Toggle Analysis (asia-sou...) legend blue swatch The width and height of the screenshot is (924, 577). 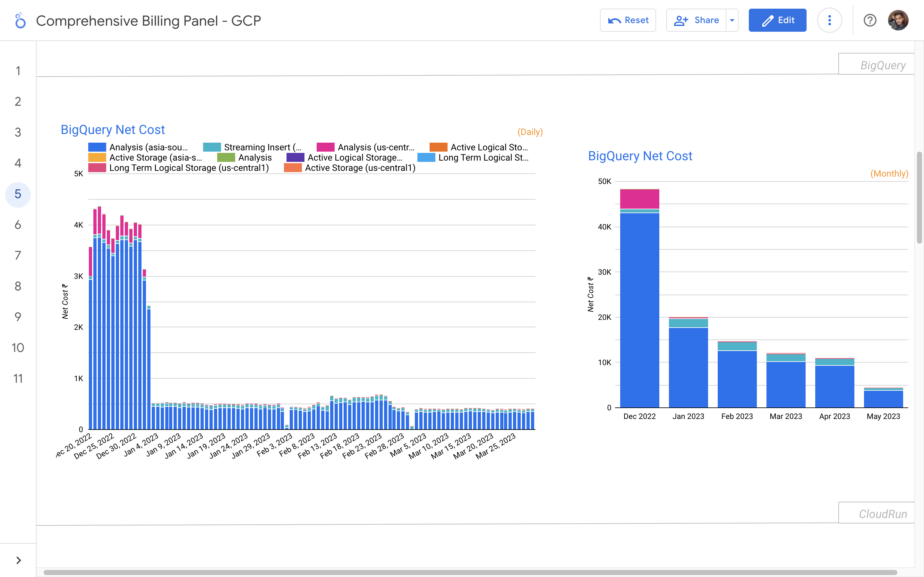pos(97,147)
